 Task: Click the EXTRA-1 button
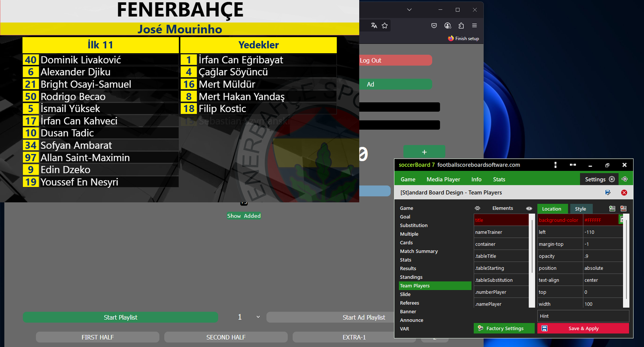pos(354,337)
